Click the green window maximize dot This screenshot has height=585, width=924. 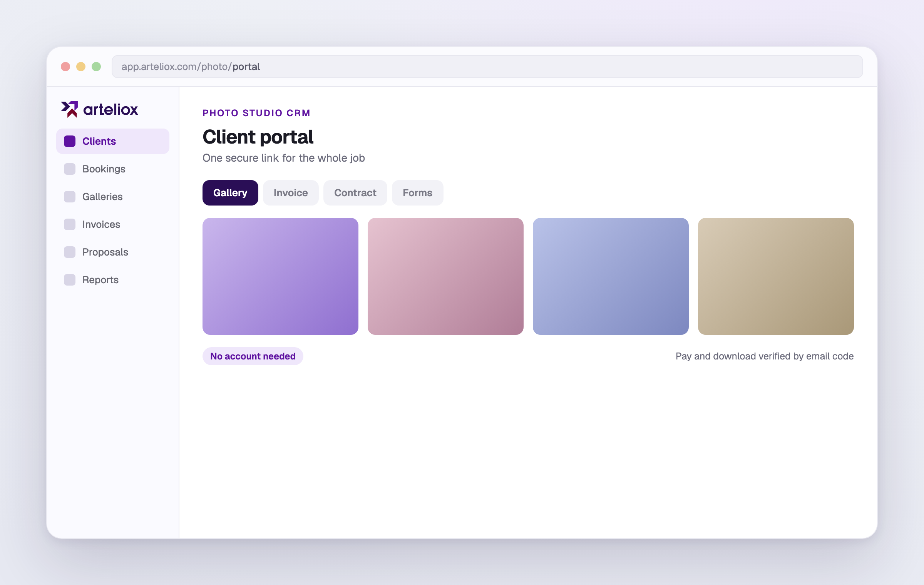96,67
